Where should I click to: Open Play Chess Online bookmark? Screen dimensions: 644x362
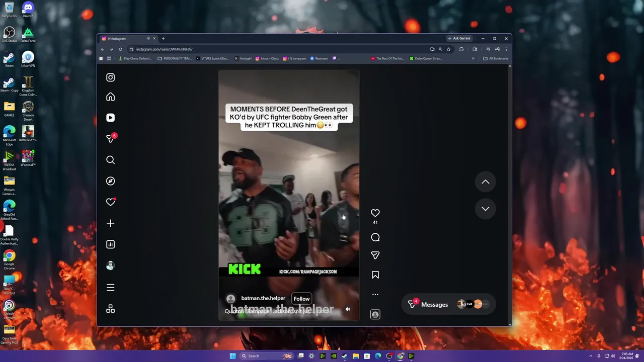[x=135, y=58]
